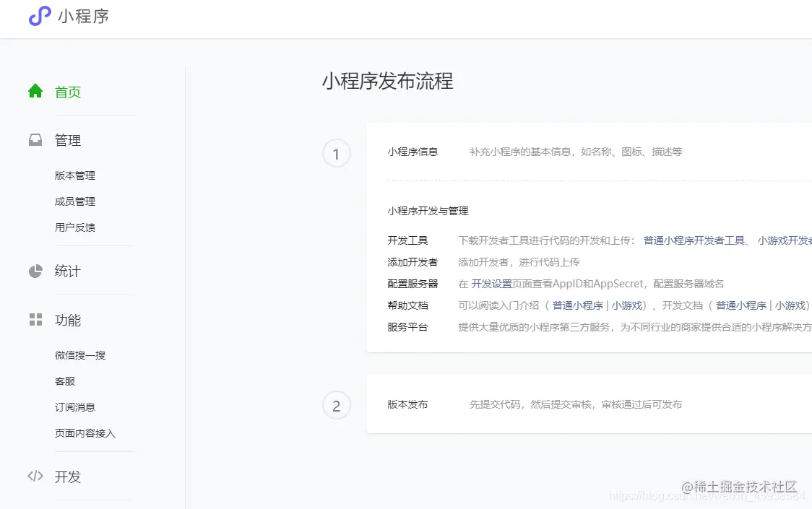Click the 普通小程序 help documentation link

pyautogui.click(x=578, y=305)
